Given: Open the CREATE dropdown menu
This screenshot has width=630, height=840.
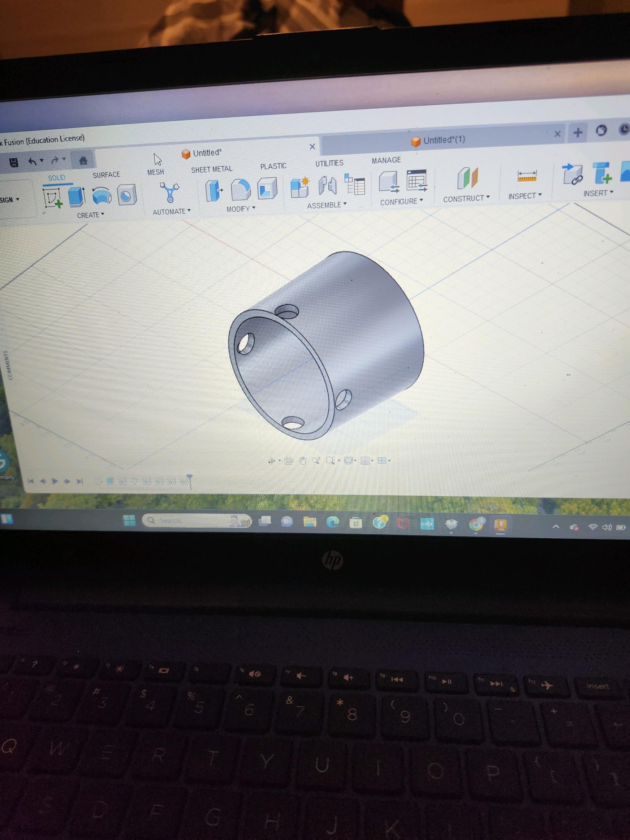Looking at the screenshot, I should (x=90, y=215).
